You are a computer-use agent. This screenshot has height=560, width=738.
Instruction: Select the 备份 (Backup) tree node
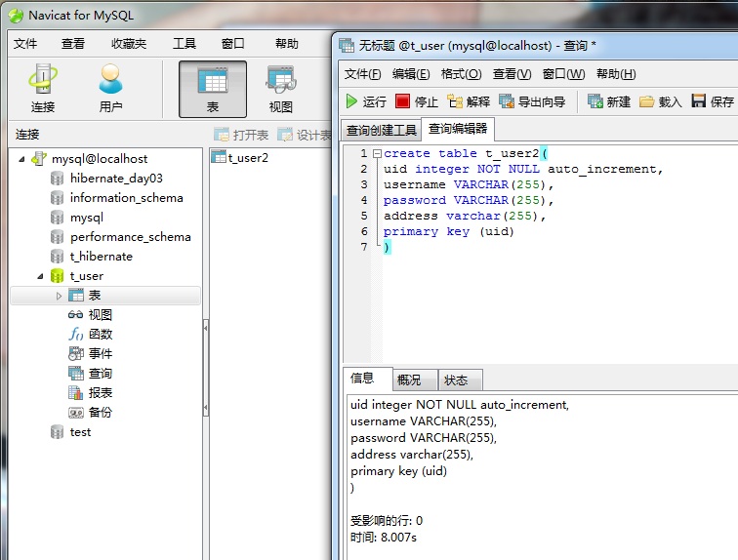(100, 413)
